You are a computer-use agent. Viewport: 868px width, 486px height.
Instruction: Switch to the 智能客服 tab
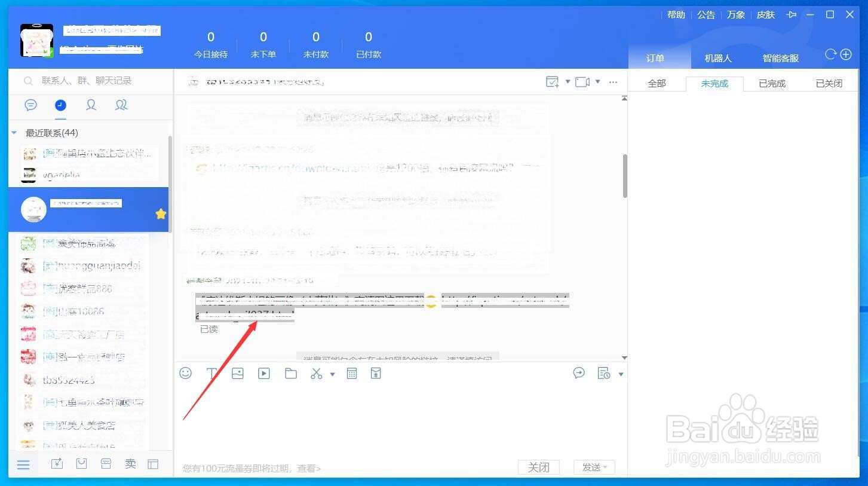pyautogui.click(x=781, y=58)
